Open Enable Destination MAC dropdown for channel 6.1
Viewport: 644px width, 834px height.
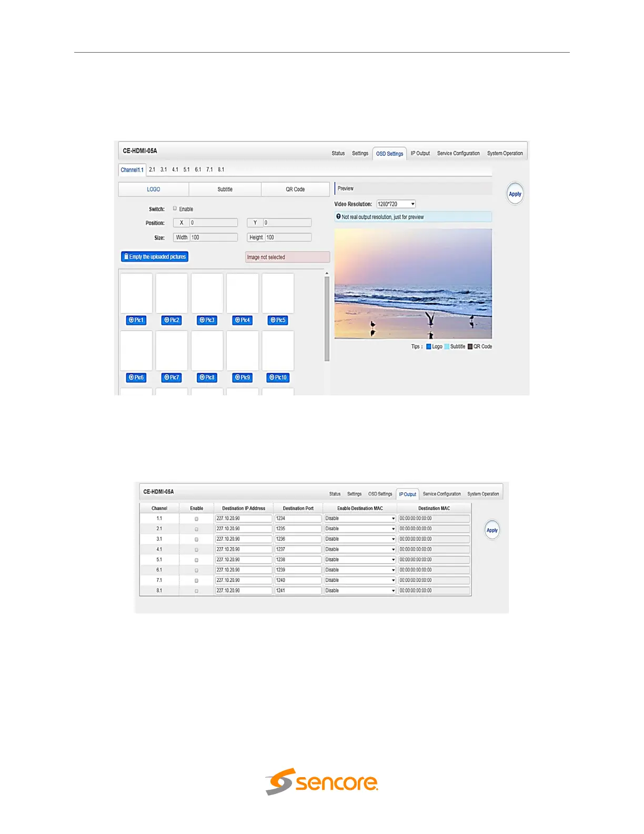360,570
